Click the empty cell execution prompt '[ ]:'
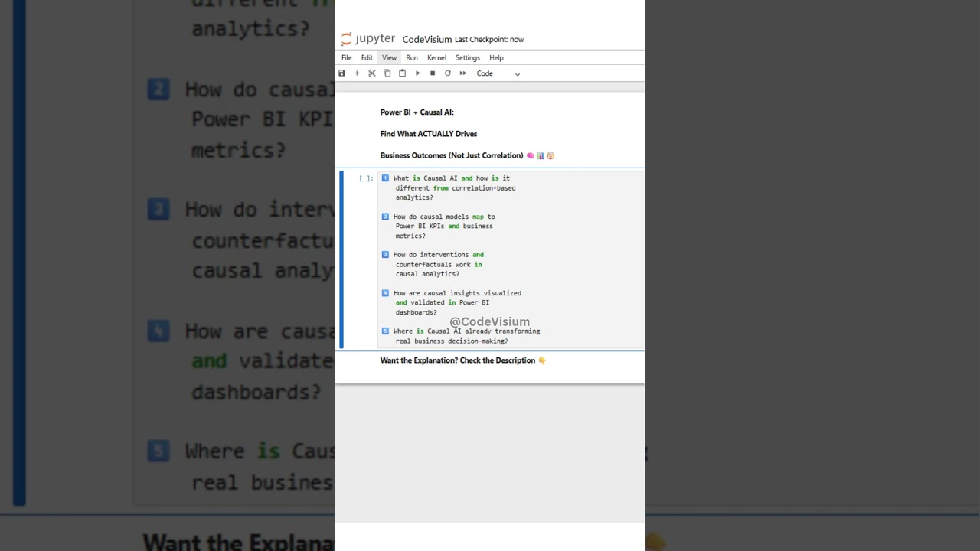This screenshot has height=551, width=980. 366,178
